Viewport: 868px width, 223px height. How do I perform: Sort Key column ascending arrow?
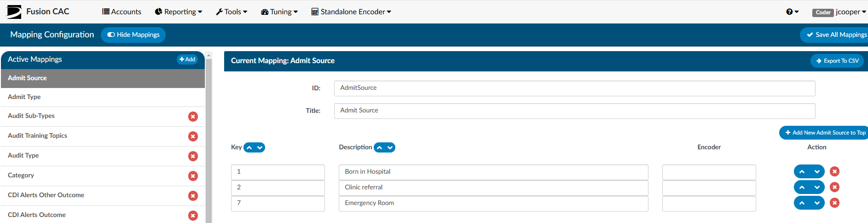click(249, 147)
